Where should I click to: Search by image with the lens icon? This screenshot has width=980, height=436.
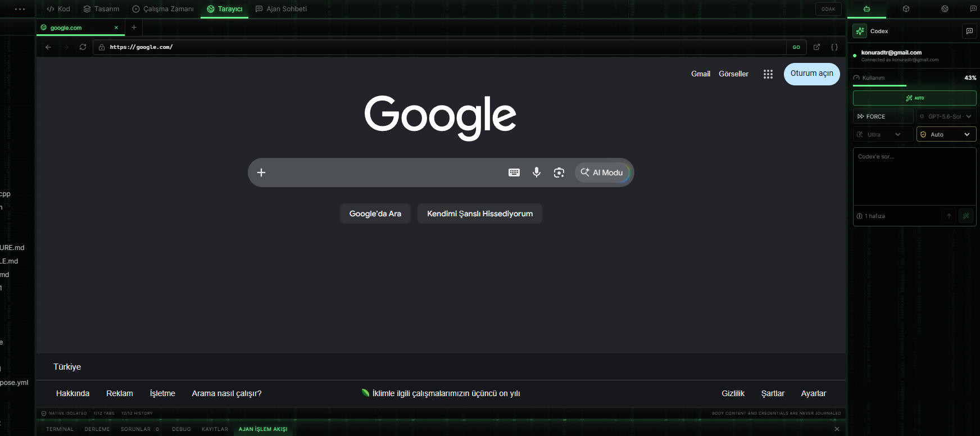[x=559, y=172]
